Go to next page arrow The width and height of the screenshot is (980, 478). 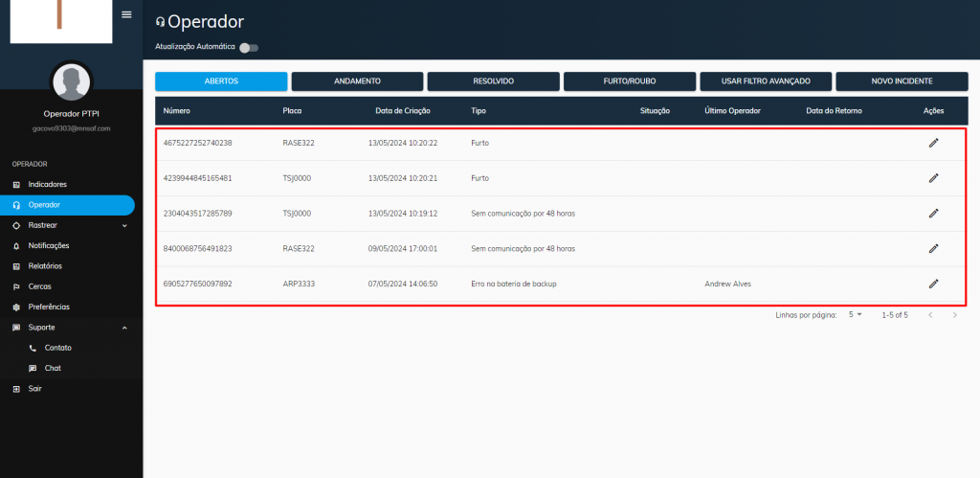(954, 315)
